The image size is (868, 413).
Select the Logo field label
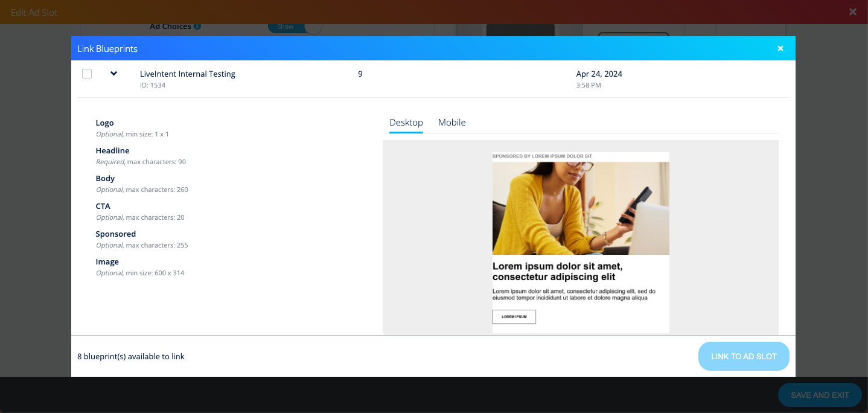[104, 123]
